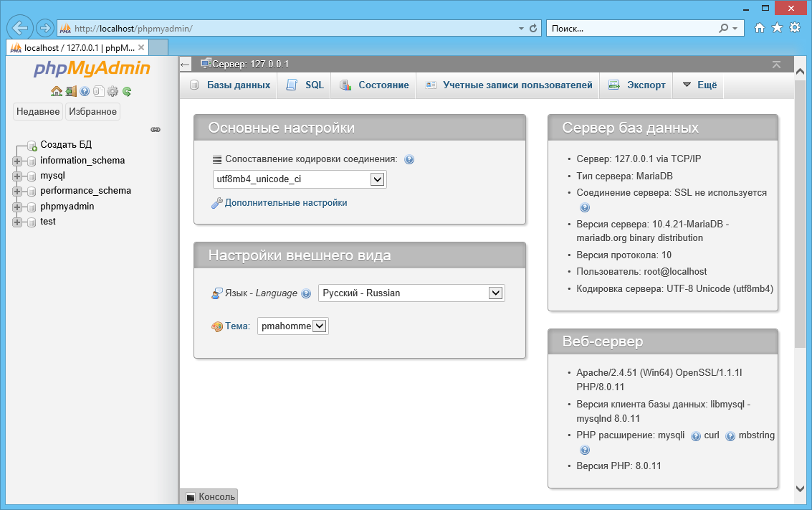Click the log out door icon
The height and width of the screenshot is (510, 812).
tap(71, 91)
